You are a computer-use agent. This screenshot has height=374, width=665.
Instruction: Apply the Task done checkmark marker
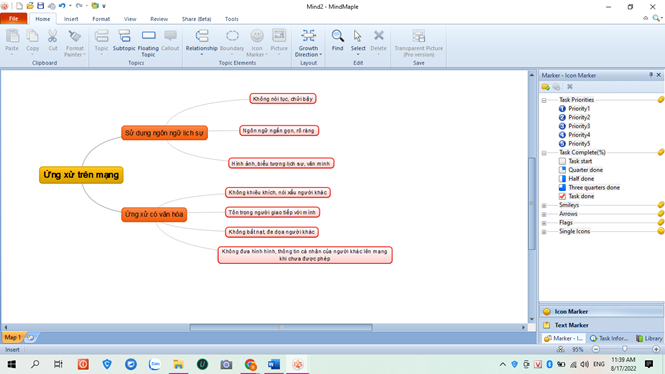click(562, 196)
